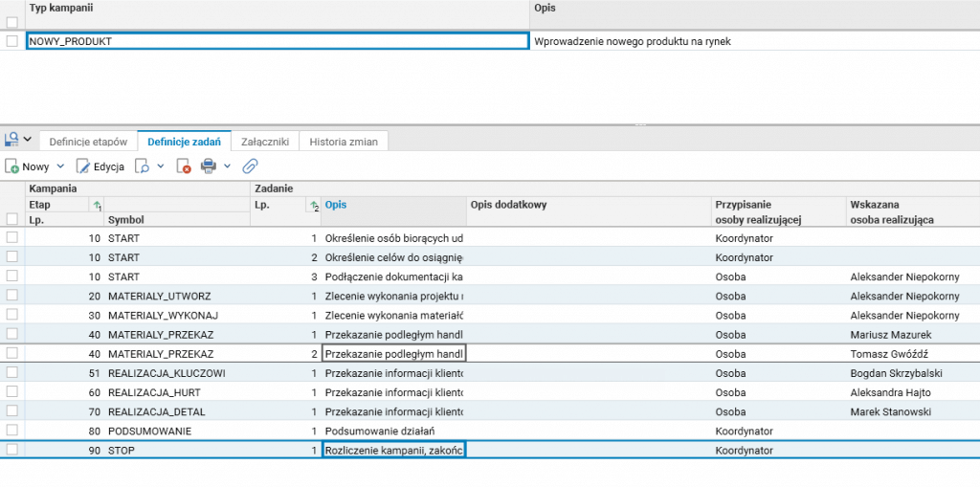The width and height of the screenshot is (980, 487).
Task: Click the preview magnifier document icon
Action: coord(142,166)
